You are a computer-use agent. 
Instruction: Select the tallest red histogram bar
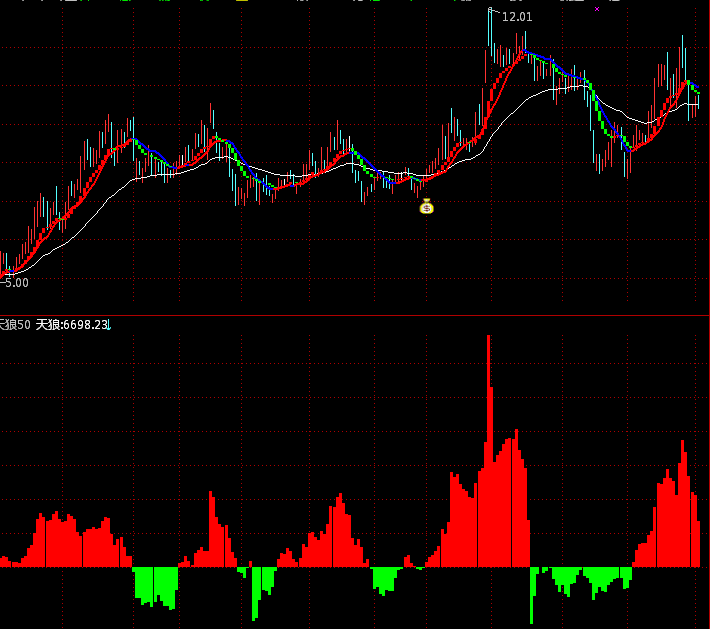coord(488,451)
